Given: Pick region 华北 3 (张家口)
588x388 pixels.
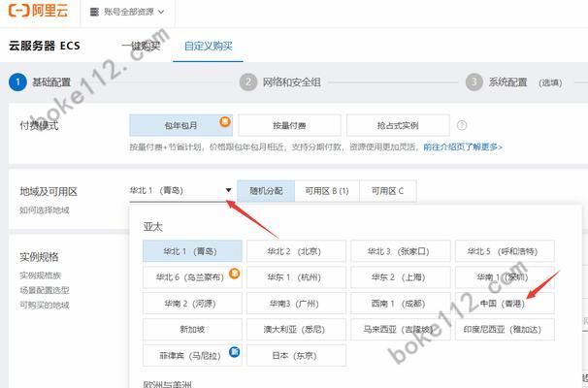Looking at the screenshot, I should (401, 251).
